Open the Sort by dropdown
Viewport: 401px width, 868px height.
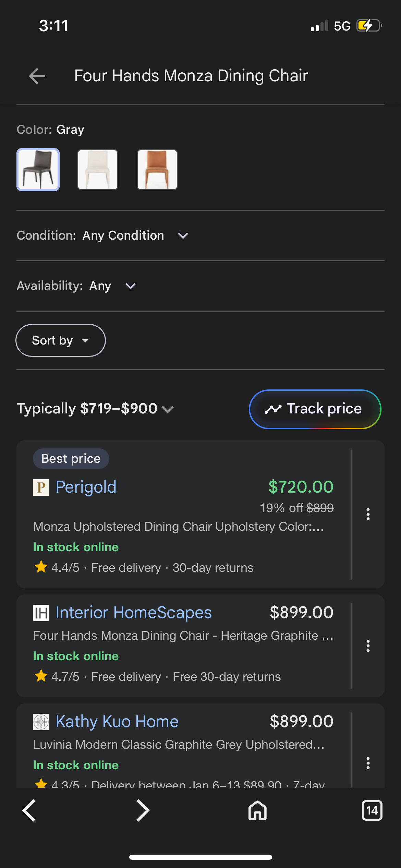coord(61,340)
